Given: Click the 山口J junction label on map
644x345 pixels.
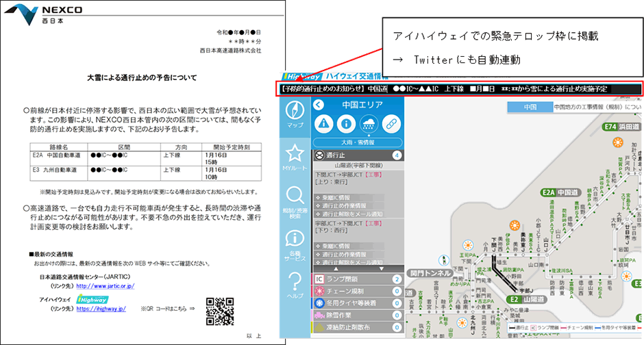Looking at the screenshot, I should point(546,244).
